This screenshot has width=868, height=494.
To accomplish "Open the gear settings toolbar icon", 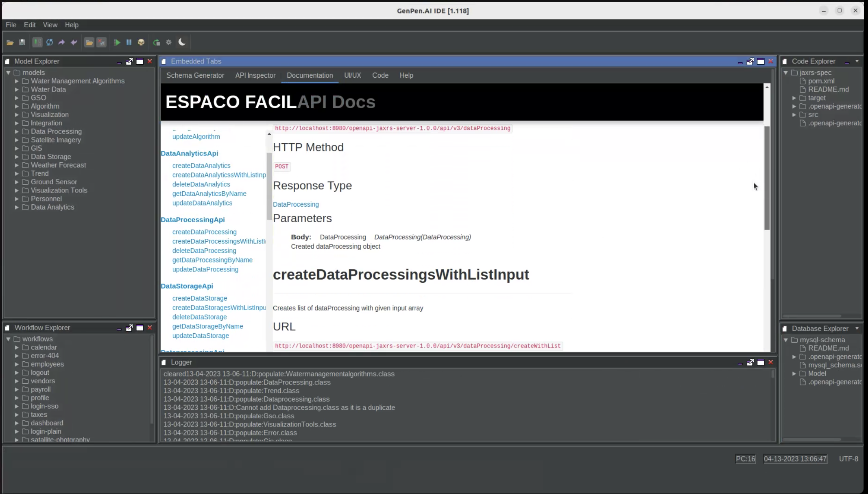I will pos(169,42).
